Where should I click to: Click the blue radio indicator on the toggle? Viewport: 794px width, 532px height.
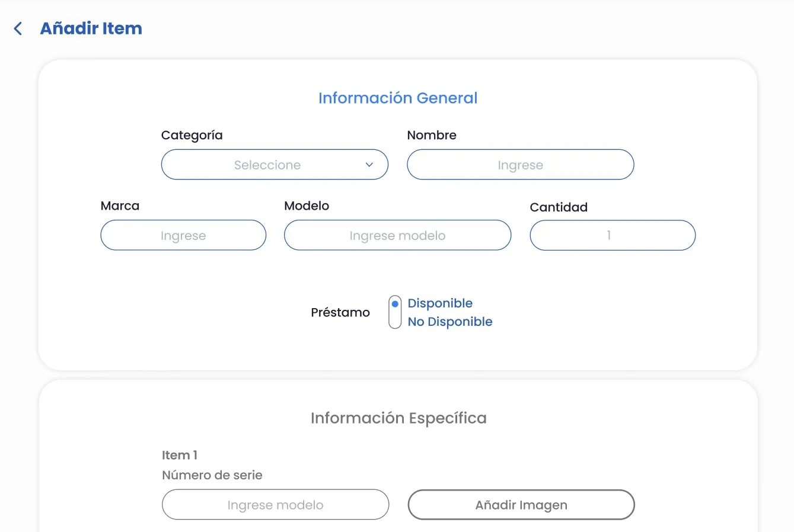(x=394, y=303)
